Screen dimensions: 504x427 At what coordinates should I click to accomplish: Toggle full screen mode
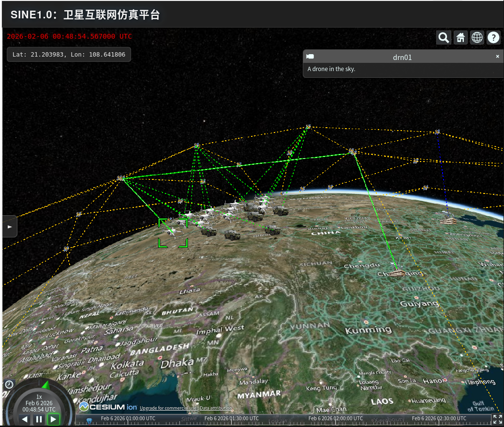point(497,419)
